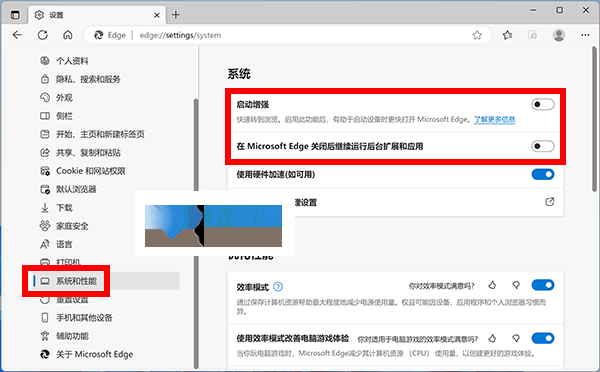Screen dimensions: 600x372
Task: Open 侧栏 via its panel icon
Action: click(x=45, y=116)
